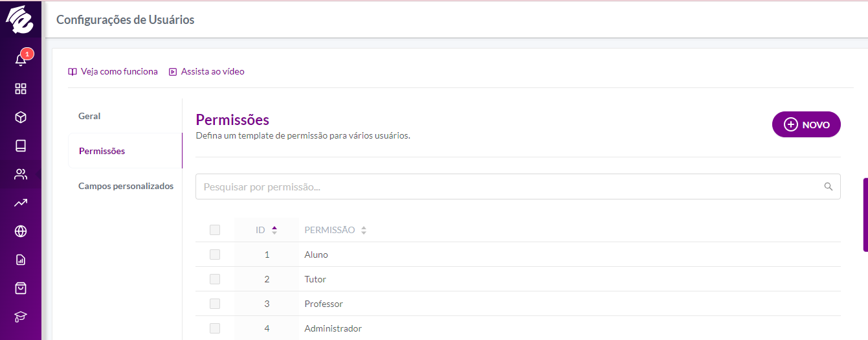Check the box for the Aluno row
Screen dimensions: 868x340
point(215,255)
